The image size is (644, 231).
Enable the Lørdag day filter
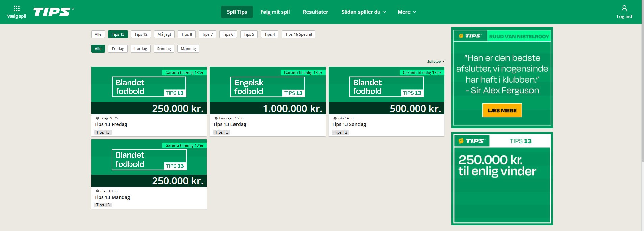pos(141,49)
